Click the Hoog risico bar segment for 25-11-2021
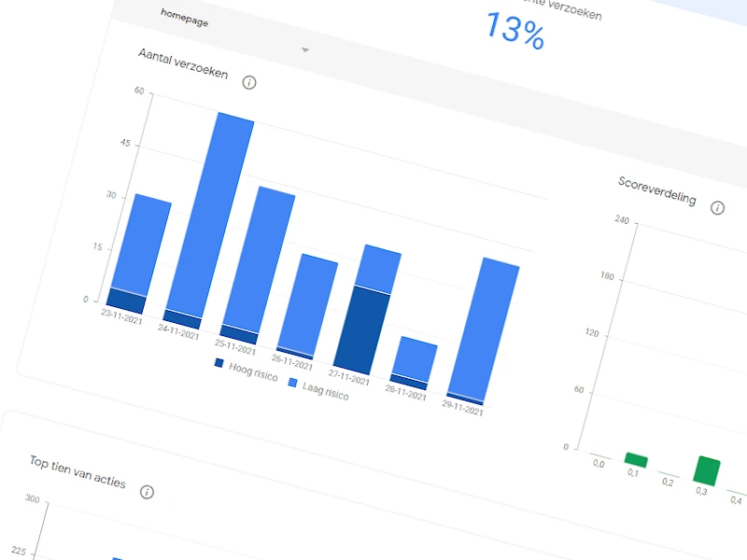 click(x=240, y=335)
